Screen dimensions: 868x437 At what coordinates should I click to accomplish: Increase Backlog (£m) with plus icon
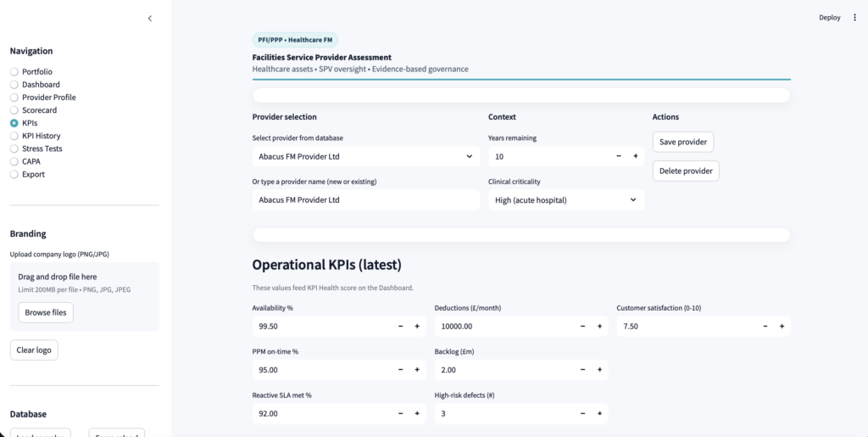pyautogui.click(x=599, y=369)
